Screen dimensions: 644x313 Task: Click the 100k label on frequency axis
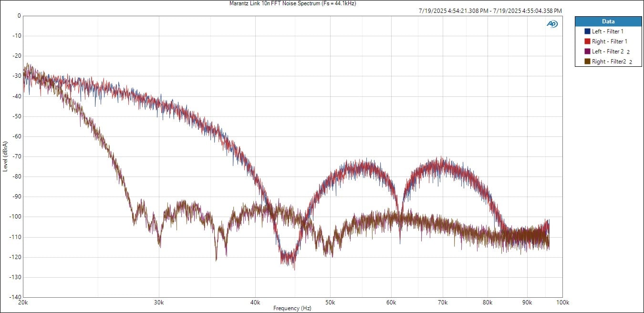click(562, 303)
